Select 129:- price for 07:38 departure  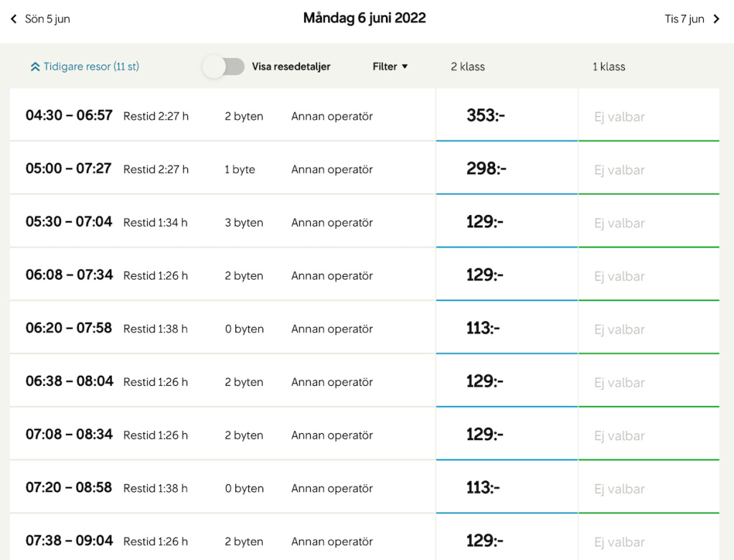(507, 538)
